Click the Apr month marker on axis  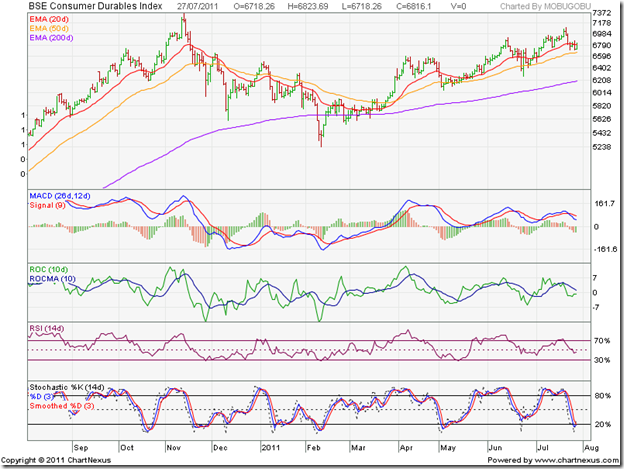coord(406,448)
